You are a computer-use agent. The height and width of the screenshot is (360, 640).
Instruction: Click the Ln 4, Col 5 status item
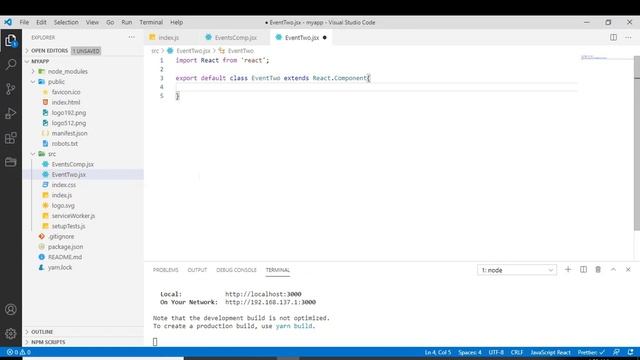(x=438, y=352)
